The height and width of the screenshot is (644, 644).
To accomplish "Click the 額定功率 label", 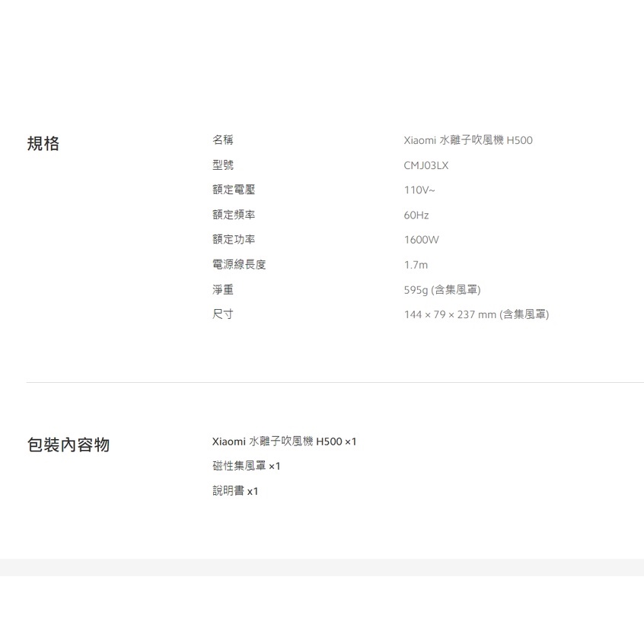I will (x=234, y=240).
